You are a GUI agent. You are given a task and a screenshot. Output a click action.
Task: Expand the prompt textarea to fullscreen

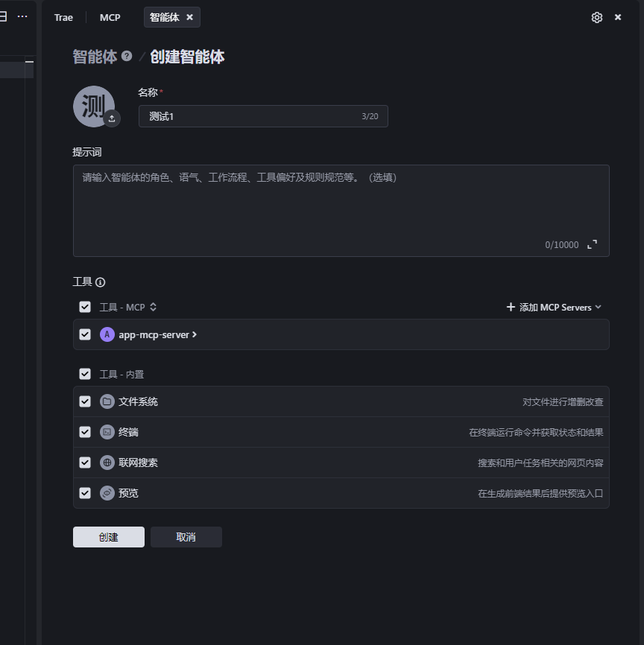(593, 244)
